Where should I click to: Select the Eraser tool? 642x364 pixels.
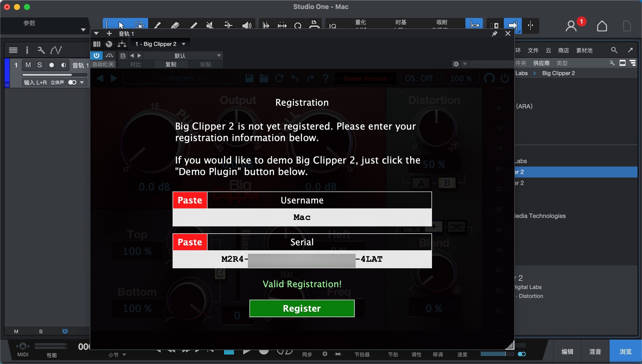click(175, 25)
